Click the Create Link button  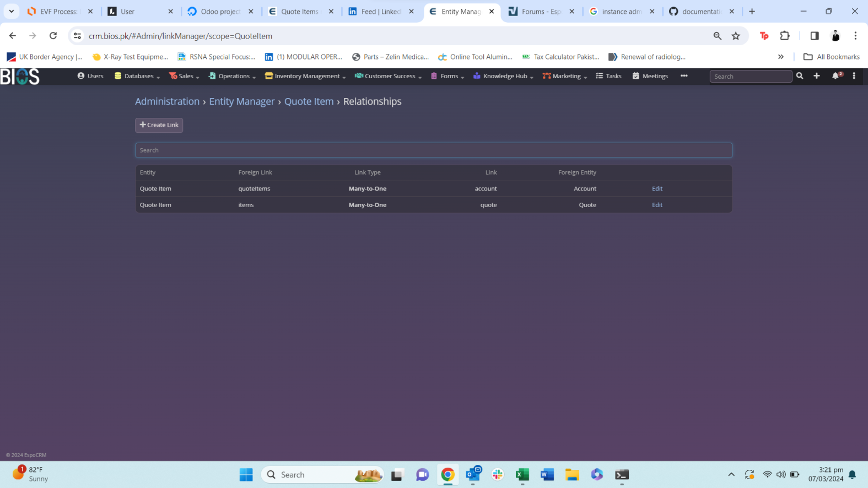159,125
